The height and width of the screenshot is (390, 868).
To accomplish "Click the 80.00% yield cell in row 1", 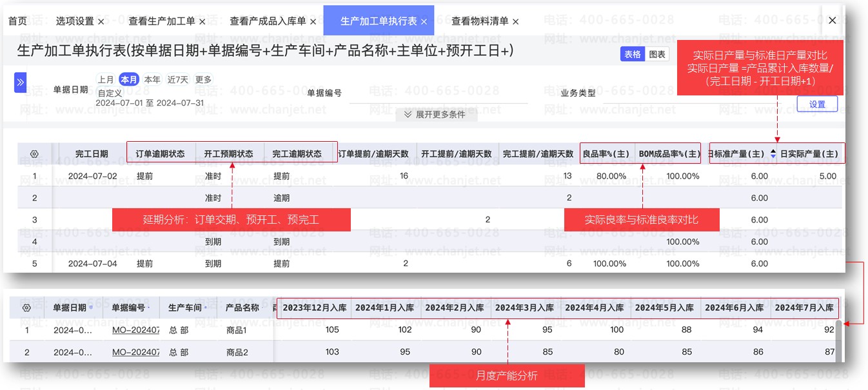I will (611, 176).
